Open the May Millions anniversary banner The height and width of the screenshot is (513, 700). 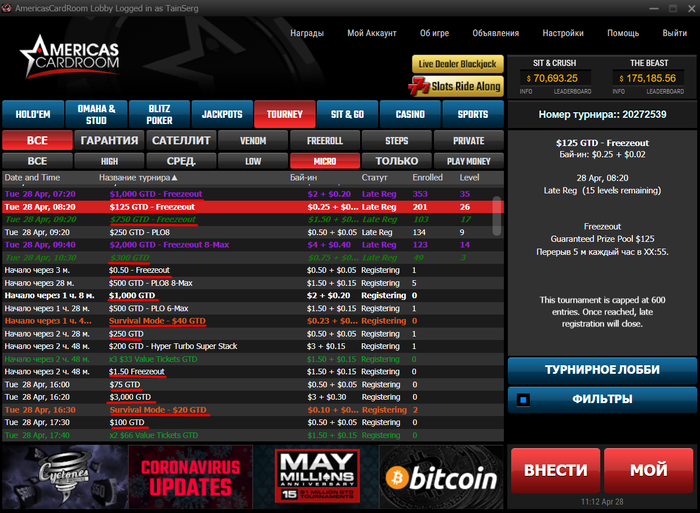pos(316,476)
